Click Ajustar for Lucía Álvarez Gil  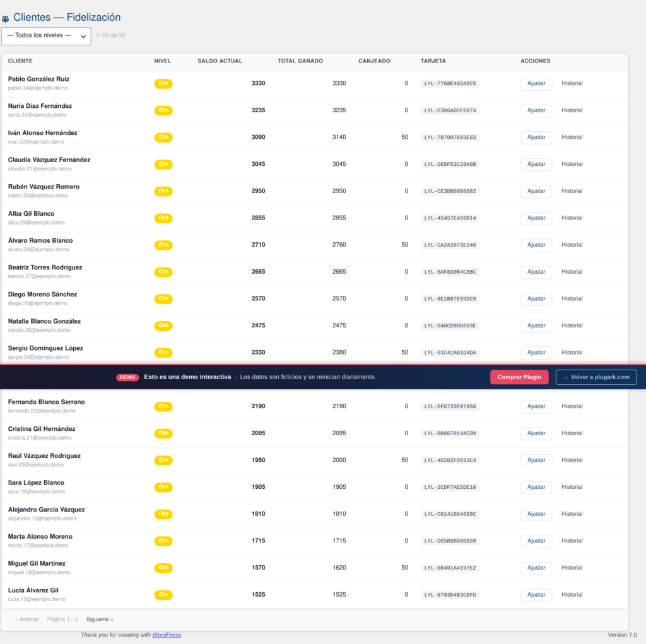click(536, 595)
